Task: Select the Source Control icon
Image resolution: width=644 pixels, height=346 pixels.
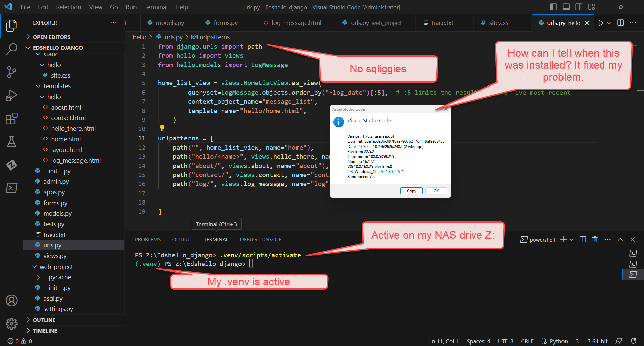Action: pyautogui.click(x=12, y=72)
